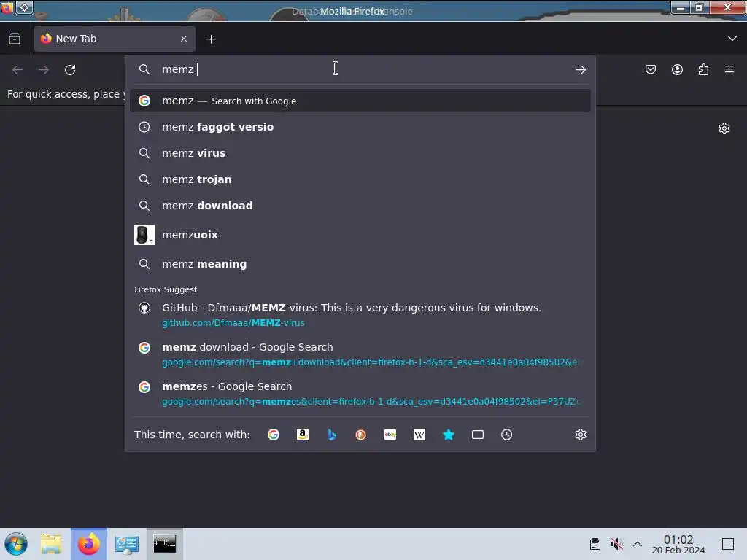Screen dimensions: 747x560
Task: Open clipboard tray icon
Action: (x=595, y=544)
